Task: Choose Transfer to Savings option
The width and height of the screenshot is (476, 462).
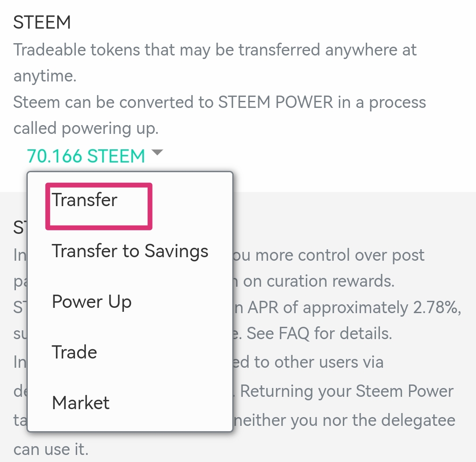Action: 130,251
